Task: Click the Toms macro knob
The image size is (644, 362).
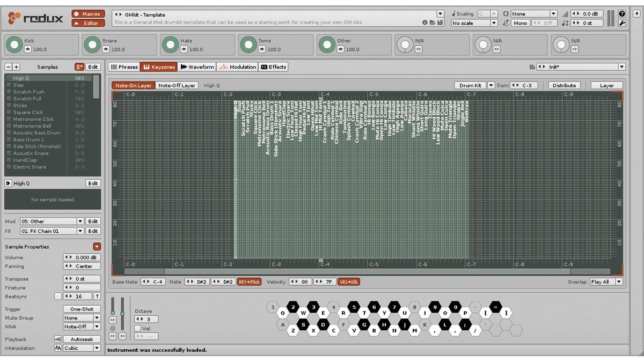Action: point(248,45)
